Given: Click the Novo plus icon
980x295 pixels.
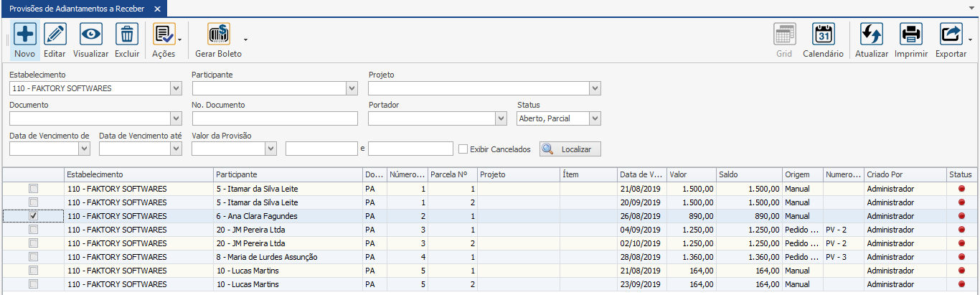Looking at the screenshot, I should point(24,34).
